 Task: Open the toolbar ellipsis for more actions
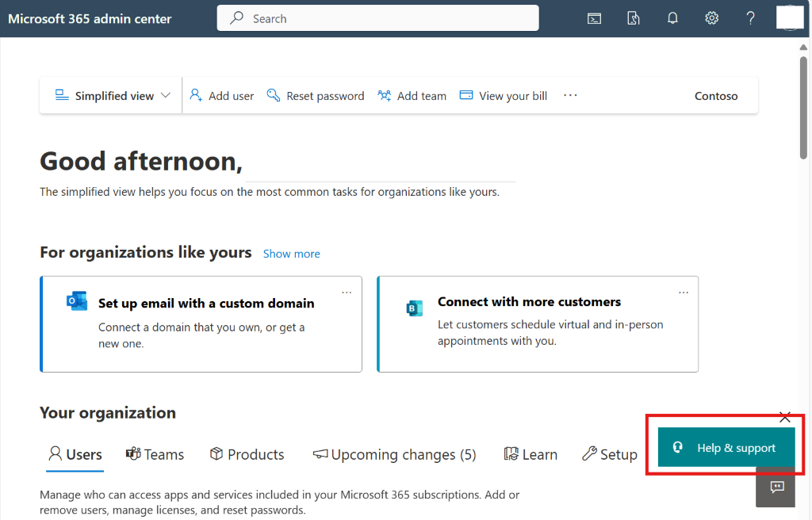pos(569,95)
